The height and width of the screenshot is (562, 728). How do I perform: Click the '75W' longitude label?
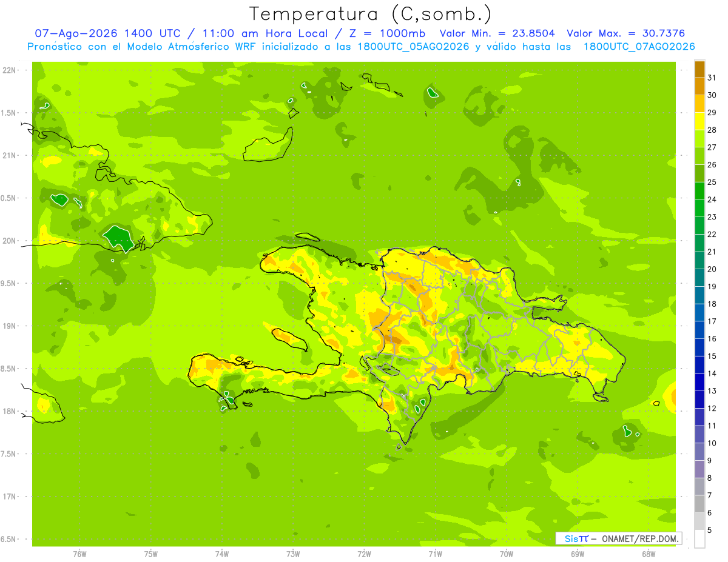tap(150, 554)
